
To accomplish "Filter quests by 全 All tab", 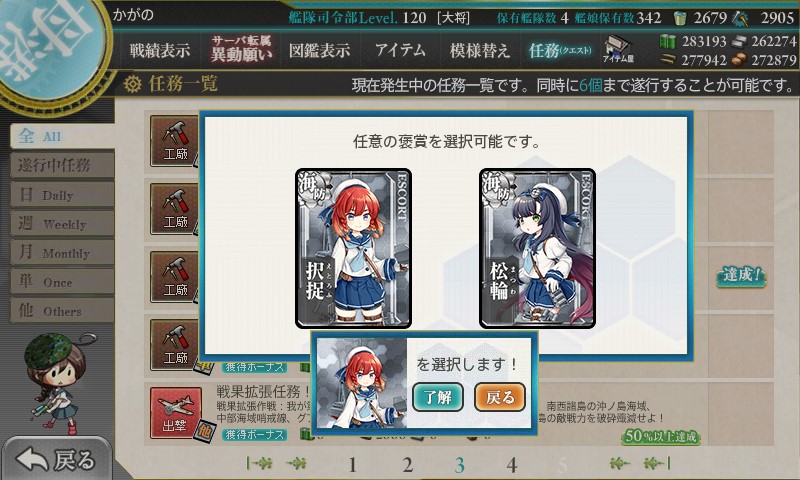I will (62, 136).
